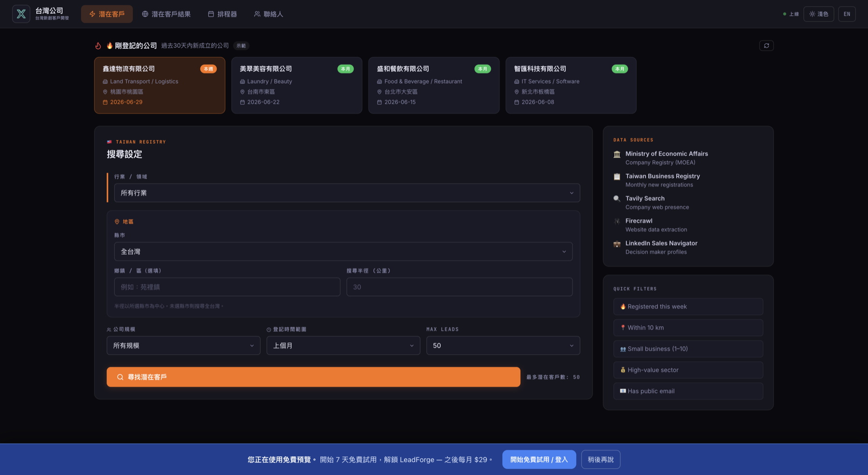Open the 全台灣 county dropdown
868x475 pixels.
tap(343, 251)
